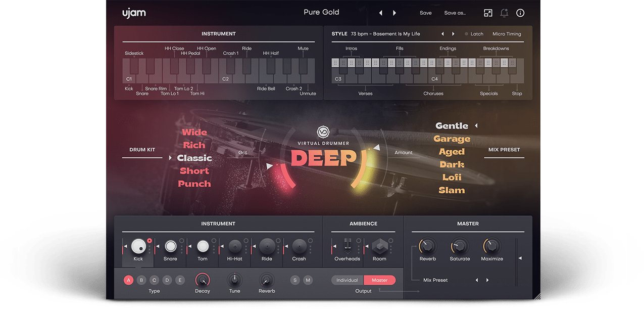This screenshot has height=309, width=644.
Task: Select the Snare drum channel icon
Action: [170, 246]
